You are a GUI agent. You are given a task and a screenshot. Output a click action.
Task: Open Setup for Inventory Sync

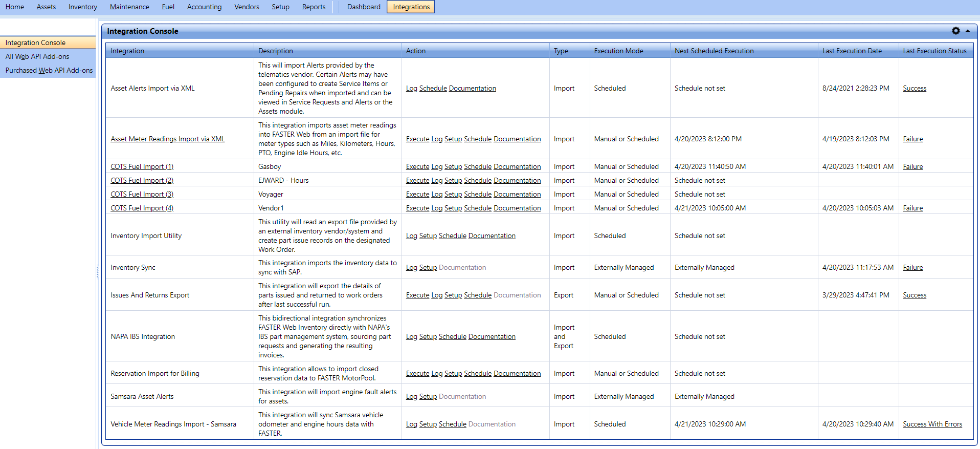tap(428, 267)
